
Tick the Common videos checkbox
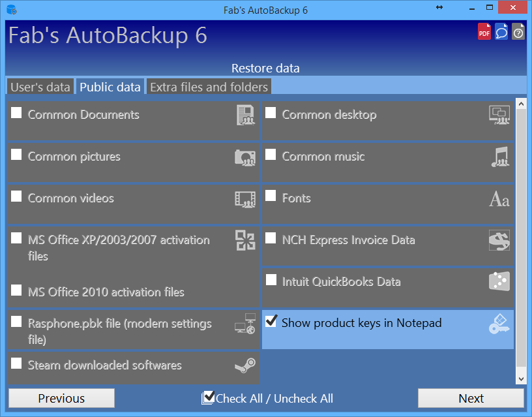coord(16,196)
